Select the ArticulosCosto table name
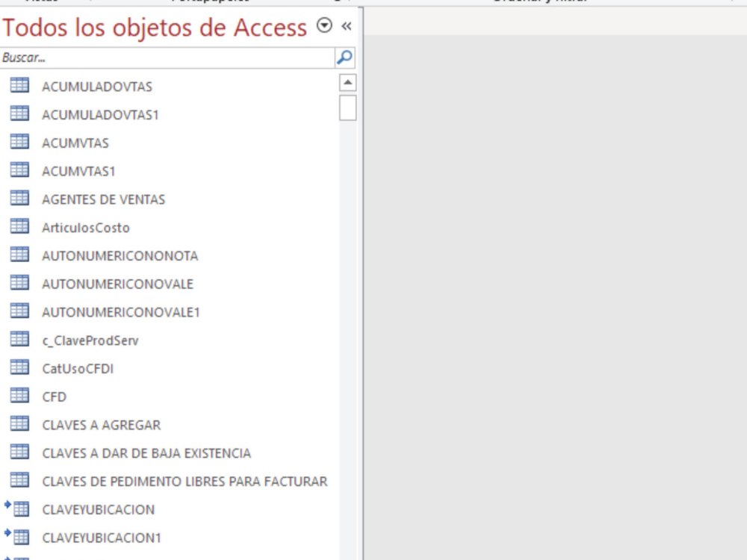The height and width of the screenshot is (560, 747). pos(86,228)
